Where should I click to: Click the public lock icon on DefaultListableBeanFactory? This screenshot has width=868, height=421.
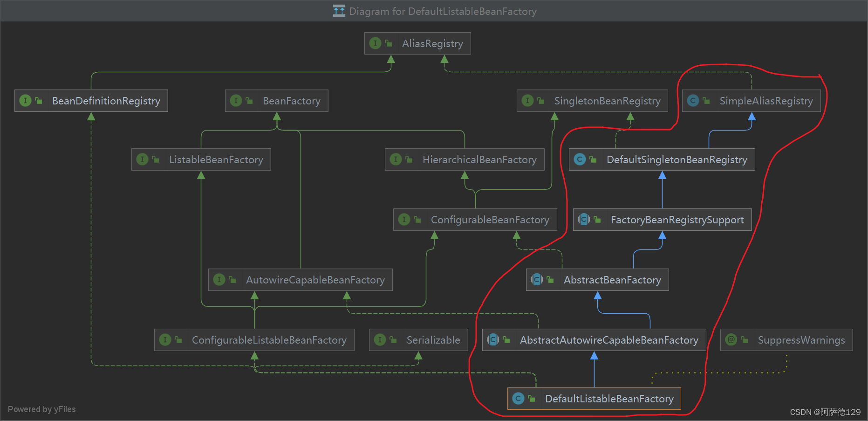[531, 399]
